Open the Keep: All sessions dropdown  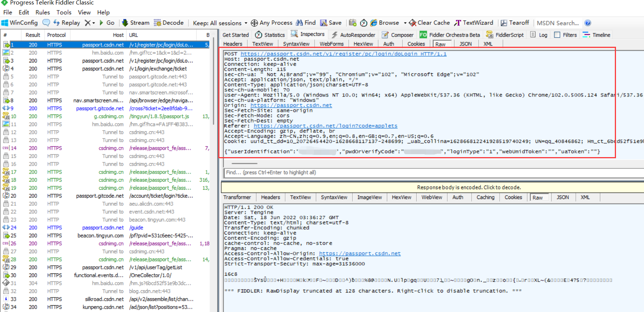click(x=220, y=23)
